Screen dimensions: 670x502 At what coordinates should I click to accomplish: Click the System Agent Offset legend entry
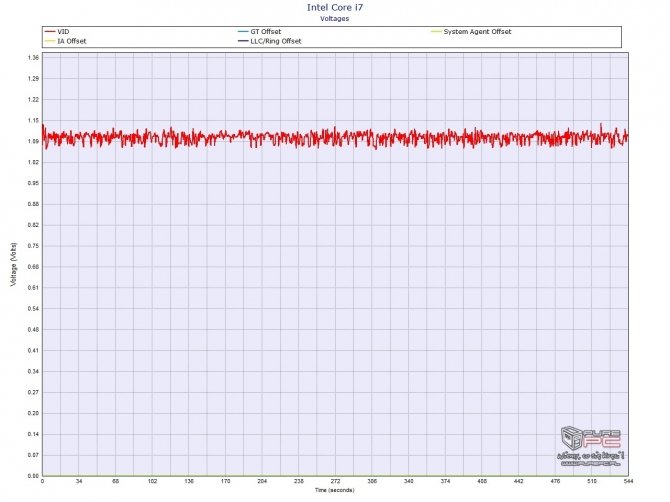pyautogui.click(x=471, y=32)
